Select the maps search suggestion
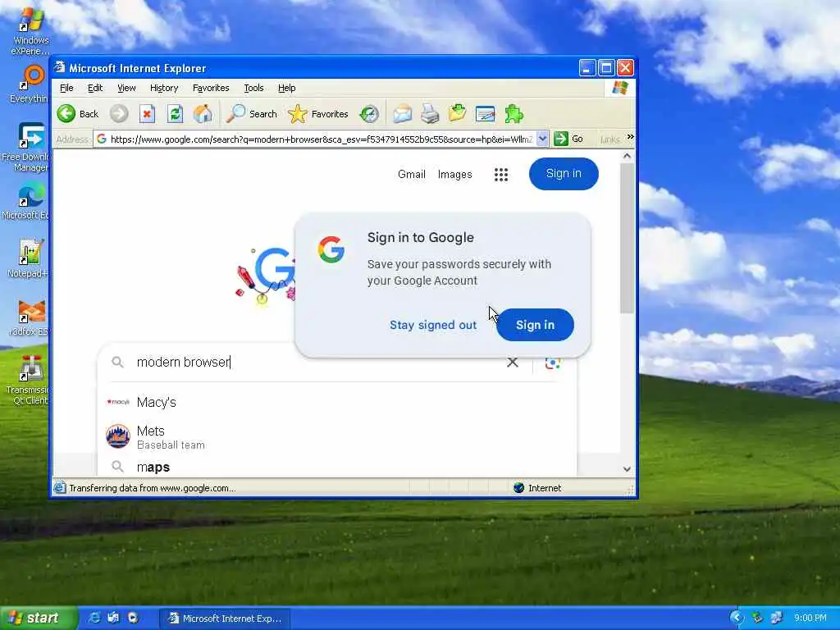This screenshot has height=630, width=840. point(337,467)
